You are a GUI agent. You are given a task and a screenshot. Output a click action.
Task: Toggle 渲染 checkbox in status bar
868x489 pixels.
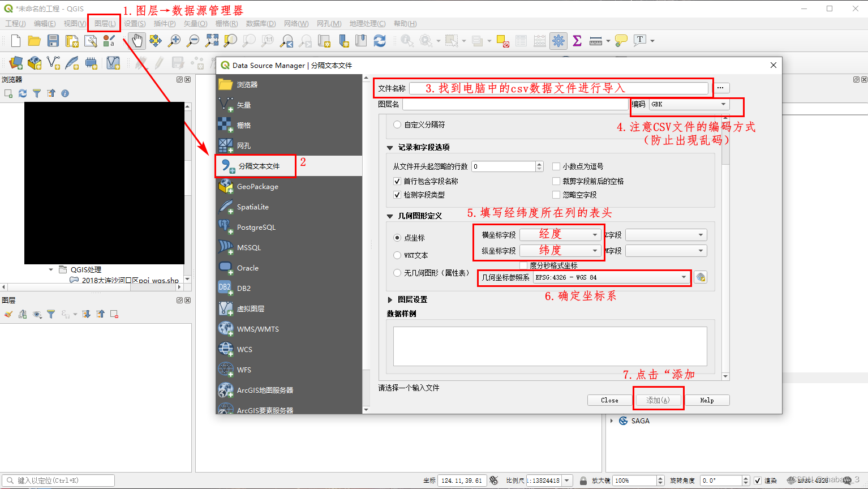(x=758, y=481)
